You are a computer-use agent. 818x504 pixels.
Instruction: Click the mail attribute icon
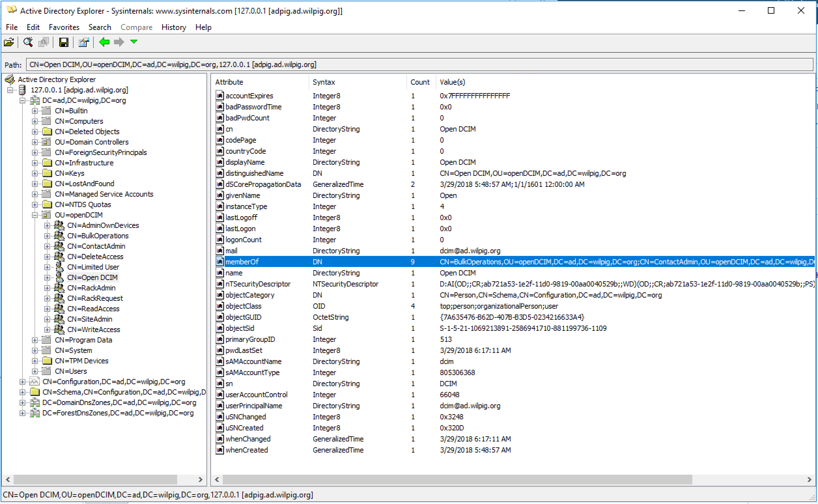219,251
